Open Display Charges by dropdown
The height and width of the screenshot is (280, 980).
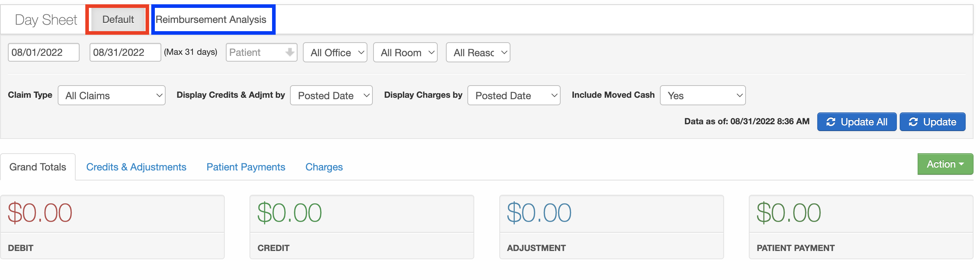pos(514,95)
